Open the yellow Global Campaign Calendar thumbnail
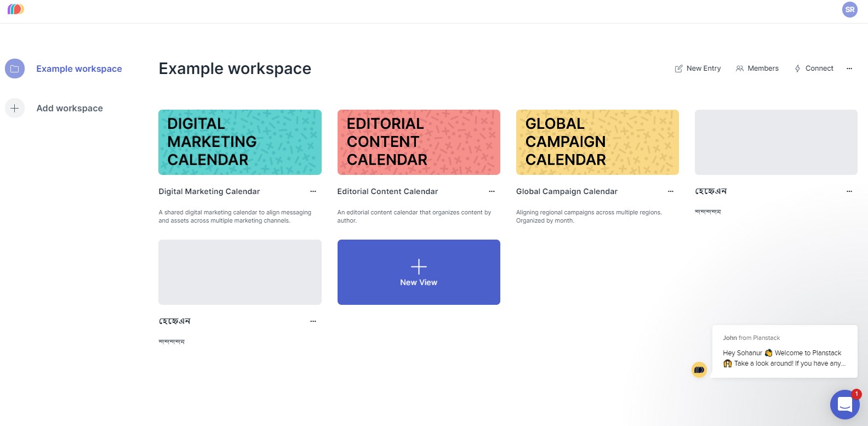Viewport: 868px width, 426px height. 597,142
